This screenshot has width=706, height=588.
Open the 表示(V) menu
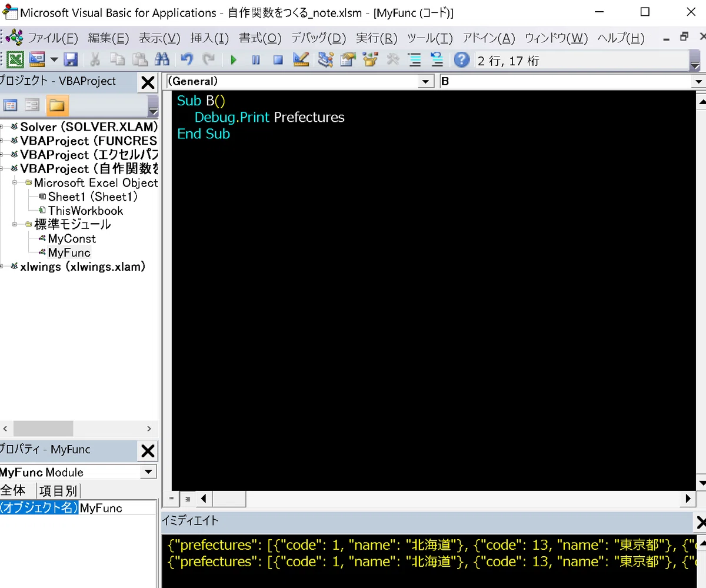(x=159, y=38)
